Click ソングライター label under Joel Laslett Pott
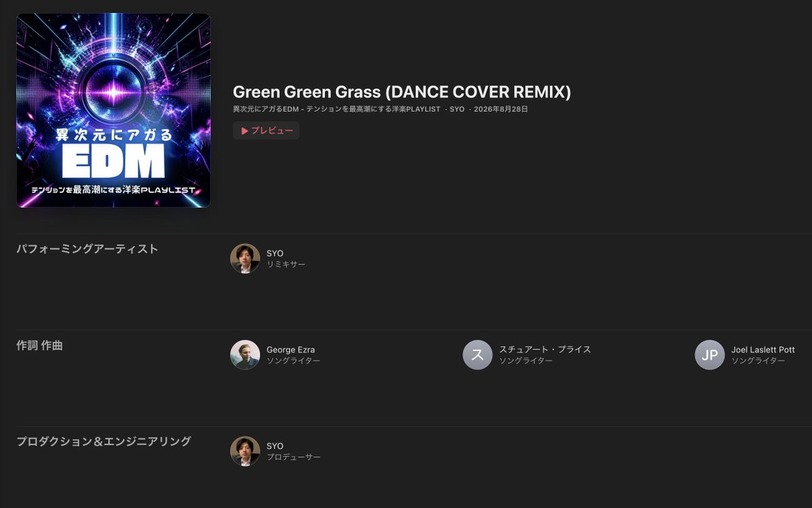The image size is (812, 508). coord(758,360)
